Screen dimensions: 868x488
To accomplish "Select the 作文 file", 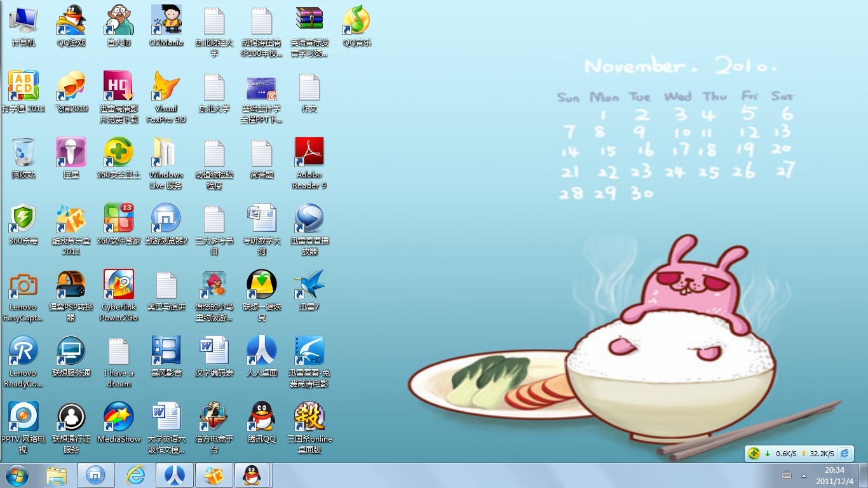I will [309, 92].
